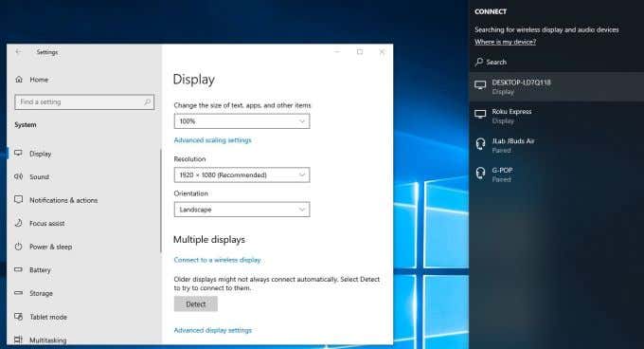This screenshot has width=644, height=349.
Task: Click the JLab JBuds Air headset icon
Action: pos(480,144)
